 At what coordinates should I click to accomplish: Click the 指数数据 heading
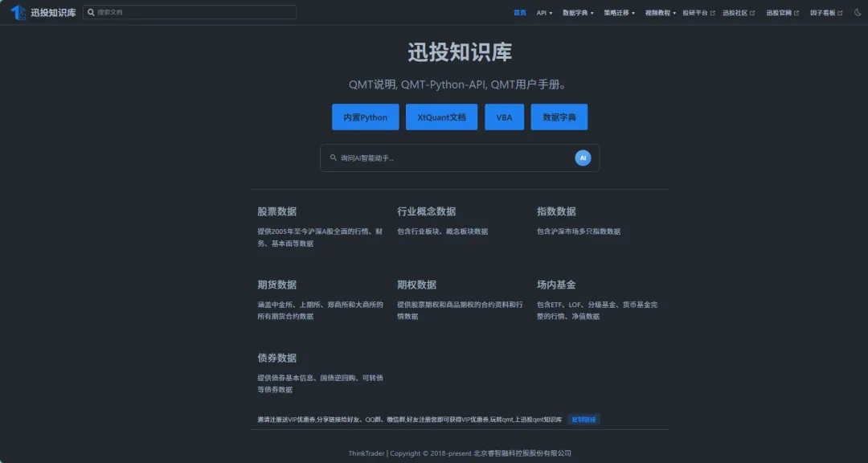tap(556, 211)
